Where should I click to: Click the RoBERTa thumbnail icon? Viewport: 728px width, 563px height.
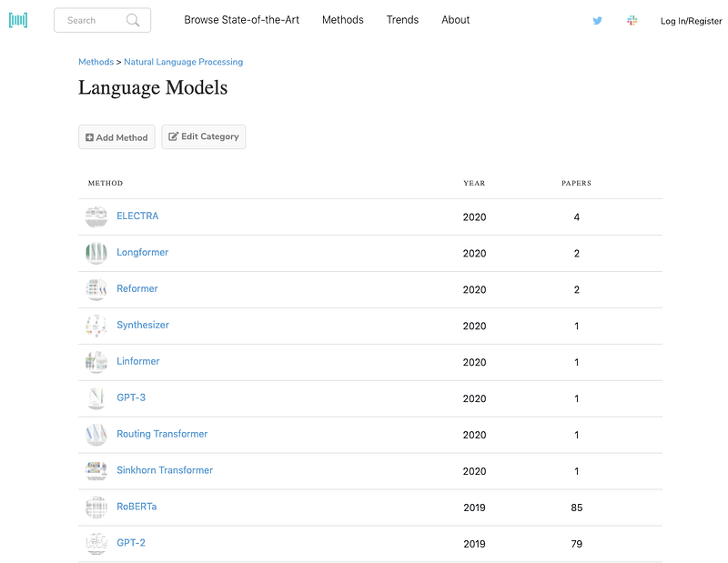tap(96, 508)
